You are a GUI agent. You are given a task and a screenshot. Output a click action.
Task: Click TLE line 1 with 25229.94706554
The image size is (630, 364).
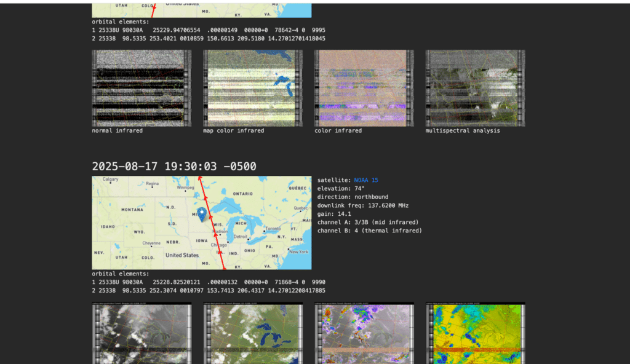point(209,30)
